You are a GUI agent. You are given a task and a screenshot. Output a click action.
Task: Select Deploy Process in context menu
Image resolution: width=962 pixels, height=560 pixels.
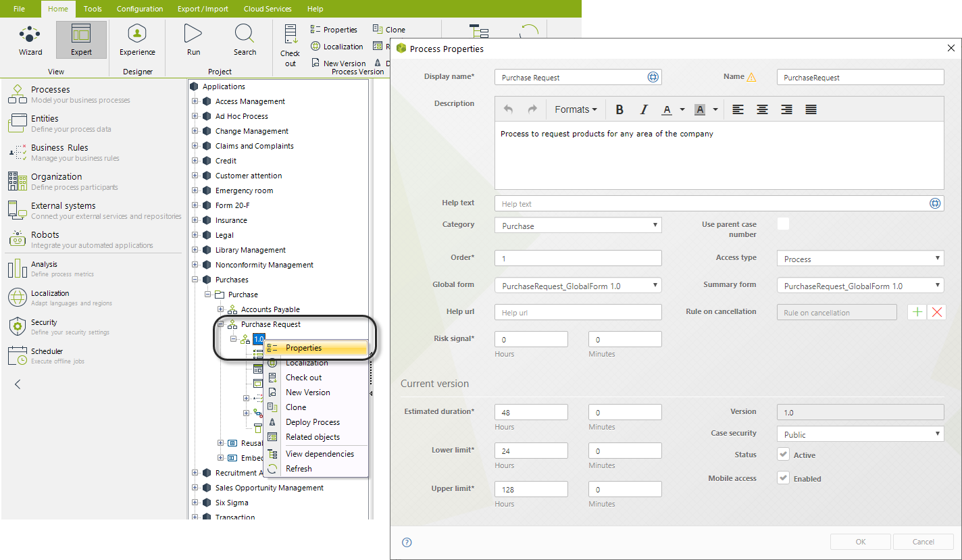[315, 422]
